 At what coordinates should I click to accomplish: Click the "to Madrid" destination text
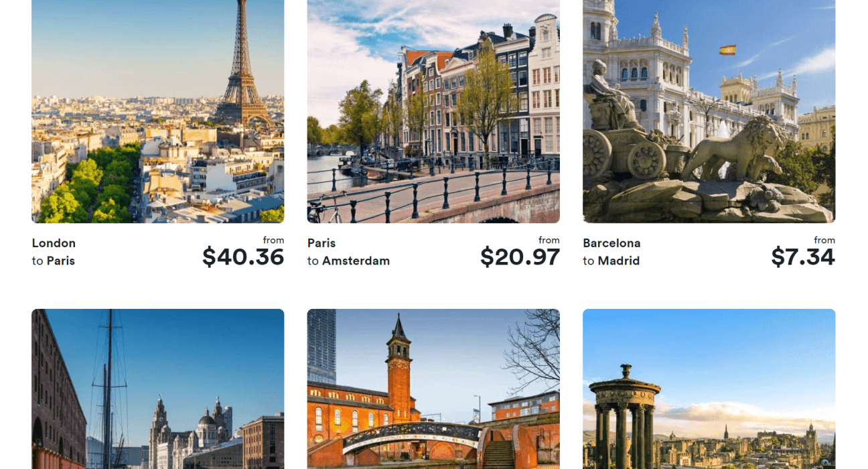[611, 261]
